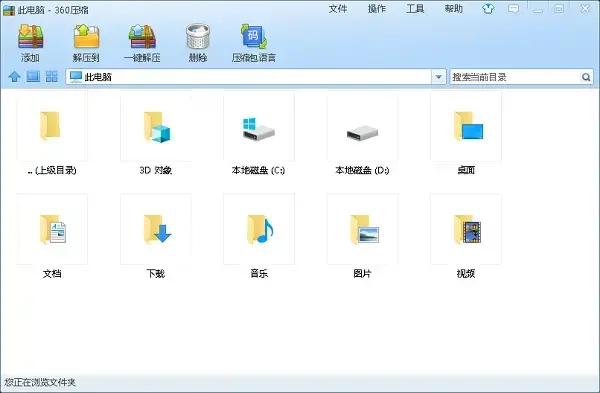Maximize the 360压缩 window
The image size is (600, 393).
click(559, 9)
